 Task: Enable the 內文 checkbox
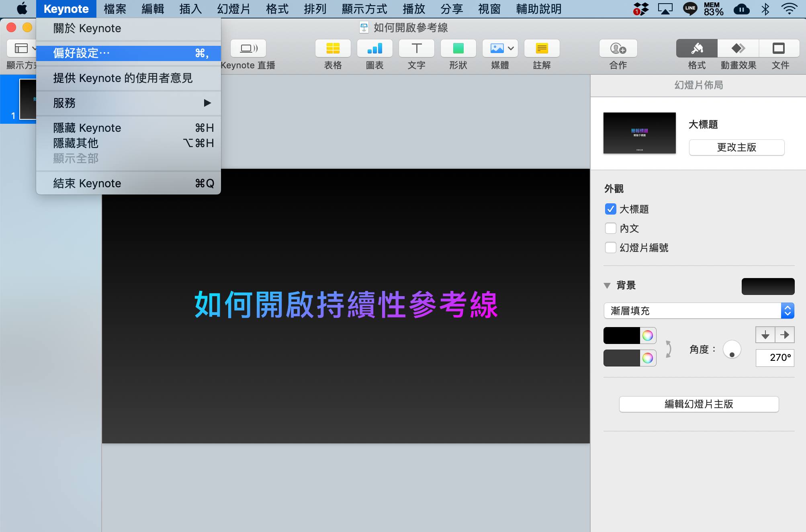pyautogui.click(x=610, y=228)
